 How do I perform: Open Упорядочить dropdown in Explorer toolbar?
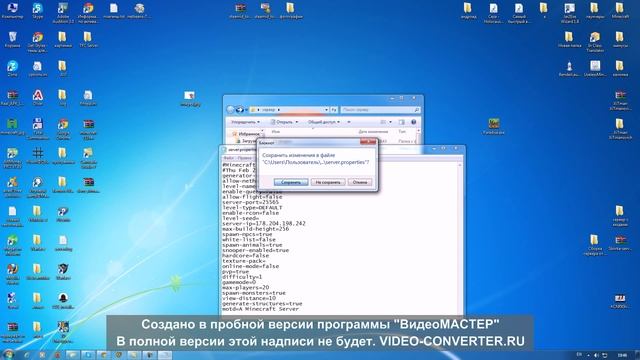[245, 122]
